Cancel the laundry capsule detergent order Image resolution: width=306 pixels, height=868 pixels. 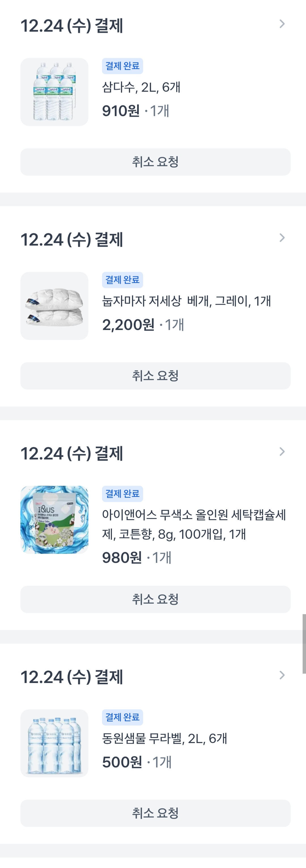click(x=155, y=599)
